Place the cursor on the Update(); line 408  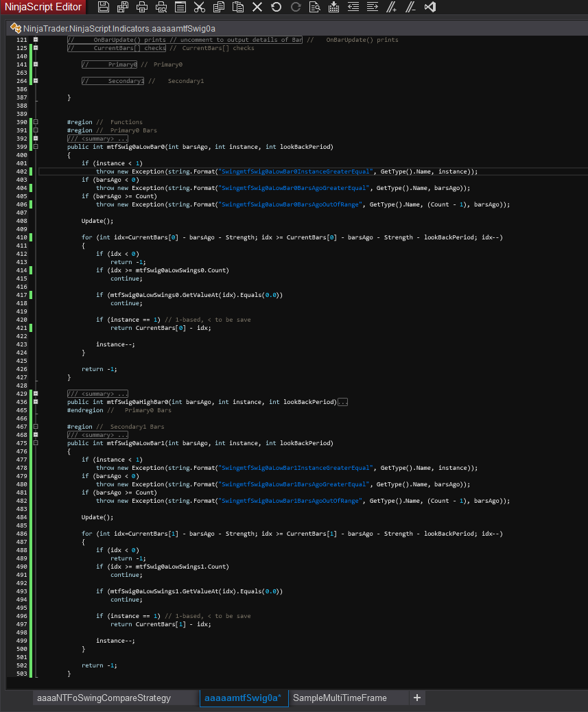point(97,221)
